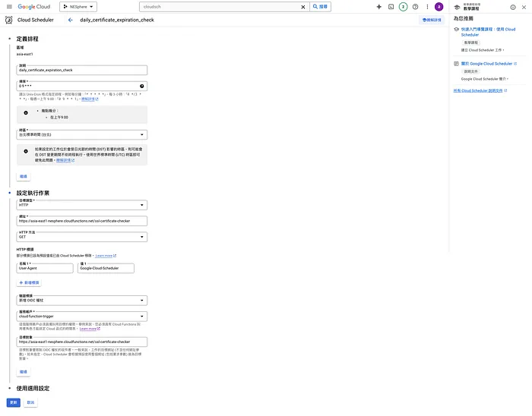The image size is (532, 416).
Task: Open the Cloud Scheduler quickstart tutorial link
Action: [488, 32]
